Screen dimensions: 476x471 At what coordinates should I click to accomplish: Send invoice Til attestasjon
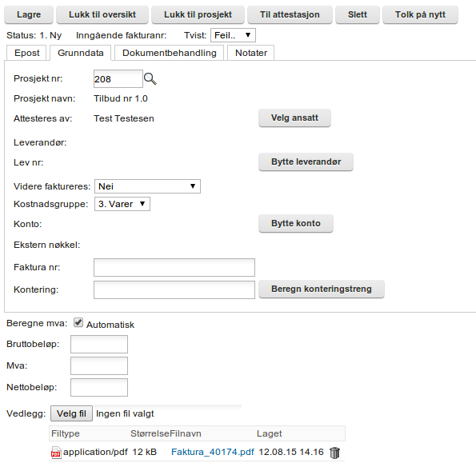point(290,14)
